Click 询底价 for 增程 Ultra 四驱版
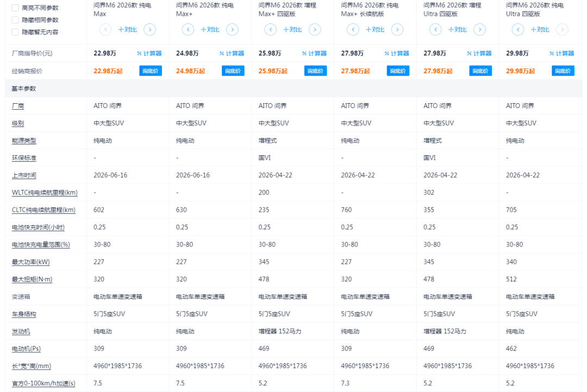The image size is (587, 392). click(480, 71)
